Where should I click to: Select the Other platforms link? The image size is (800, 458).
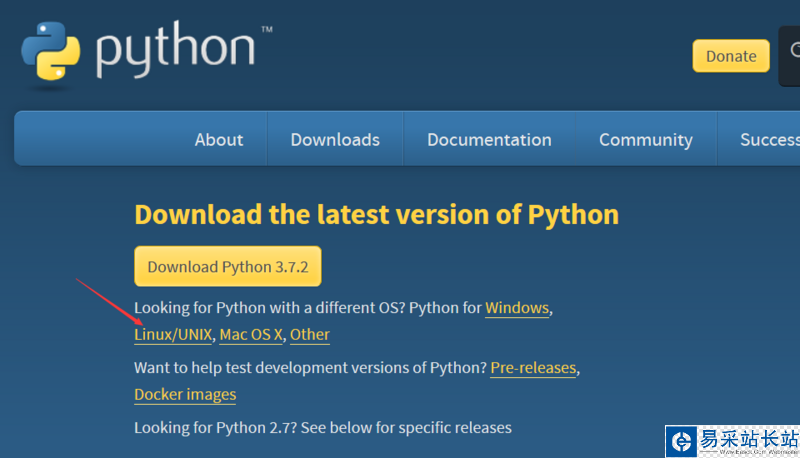coord(310,334)
